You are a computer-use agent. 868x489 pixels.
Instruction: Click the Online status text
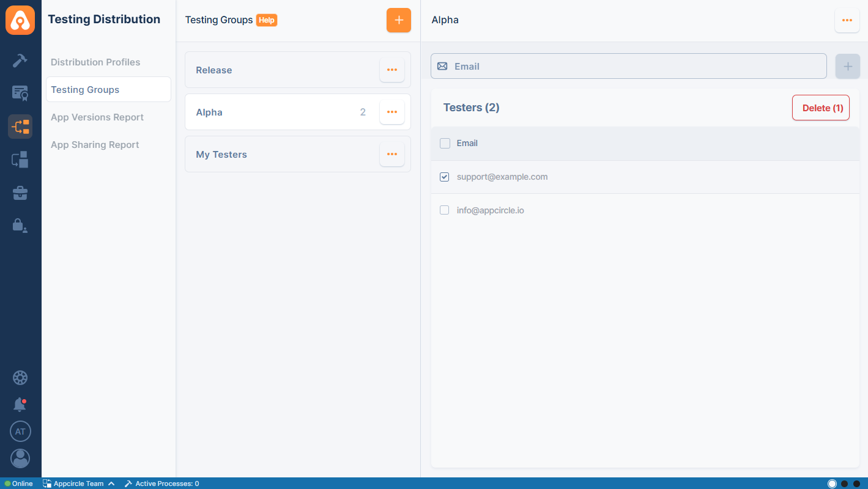click(x=23, y=483)
